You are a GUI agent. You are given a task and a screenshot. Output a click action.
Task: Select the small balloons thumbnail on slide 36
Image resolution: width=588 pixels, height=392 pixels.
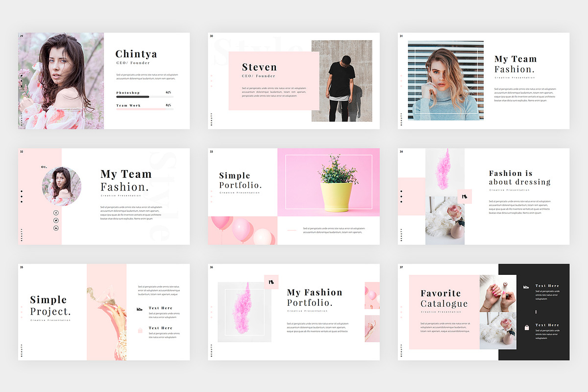coord(372,295)
